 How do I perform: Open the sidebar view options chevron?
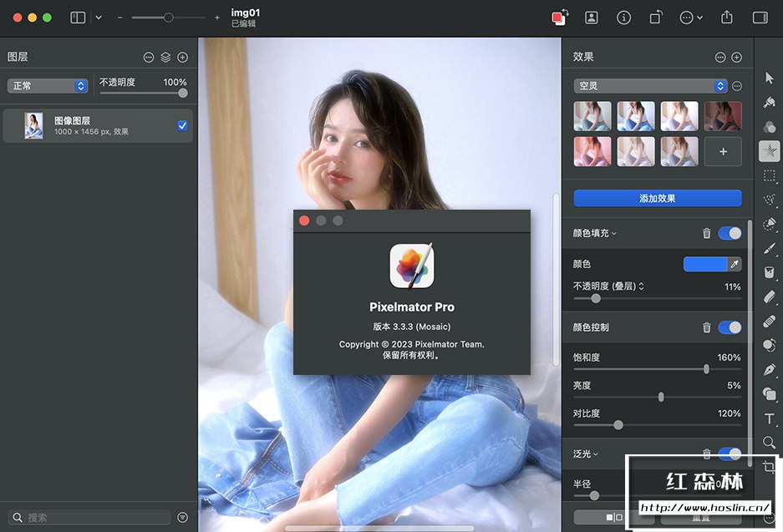(x=99, y=18)
